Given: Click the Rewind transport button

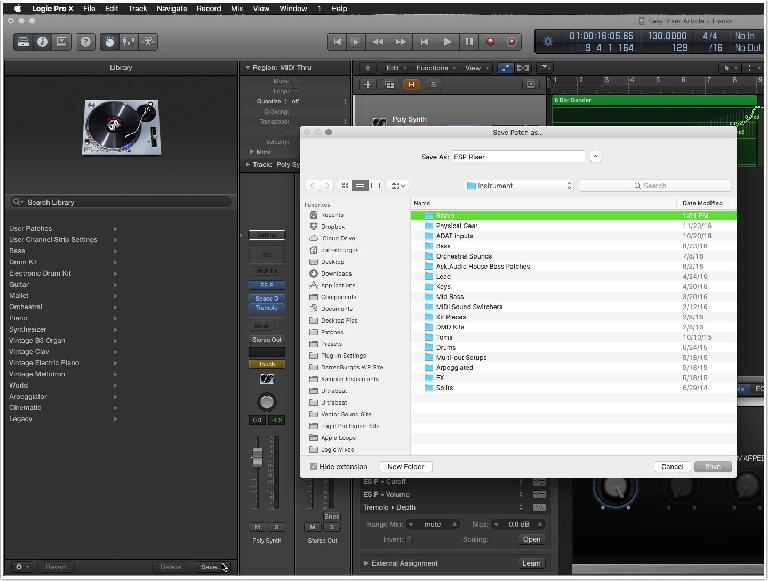Looking at the screenshot, I should (x=378, y=42).
